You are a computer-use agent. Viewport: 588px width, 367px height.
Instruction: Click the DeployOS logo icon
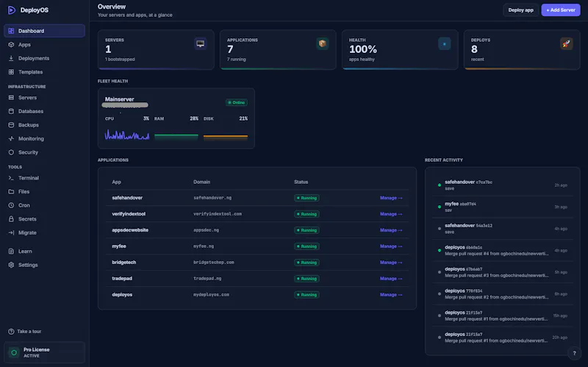[x=12, y=10]
